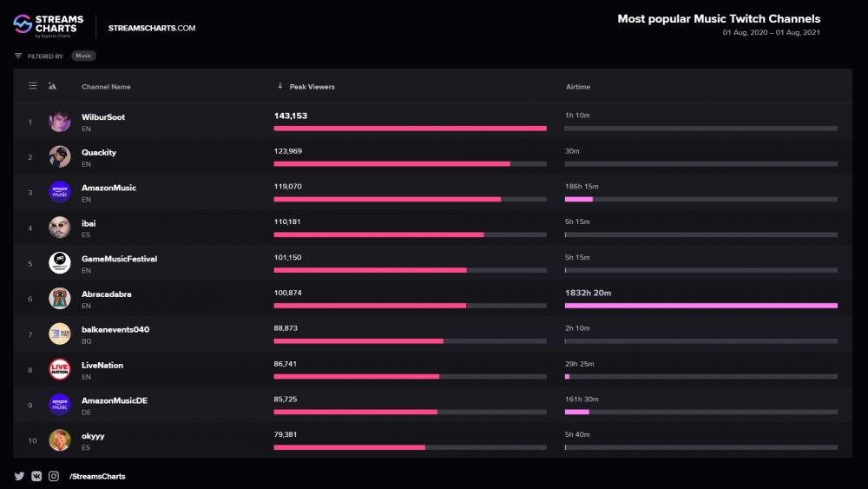Sort by the Peak Viewers column
The width and height of the screenshot is (868, 489).
coord(312,87)
